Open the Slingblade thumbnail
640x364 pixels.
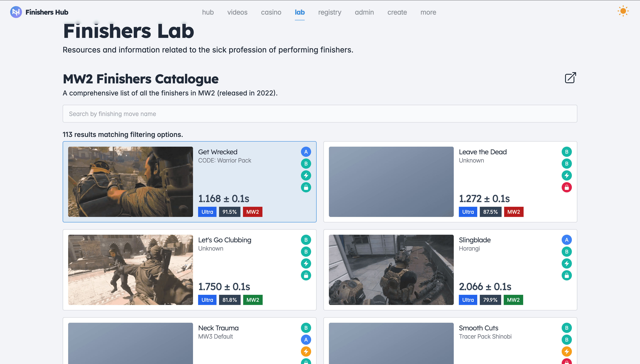[x=391, y=270]
